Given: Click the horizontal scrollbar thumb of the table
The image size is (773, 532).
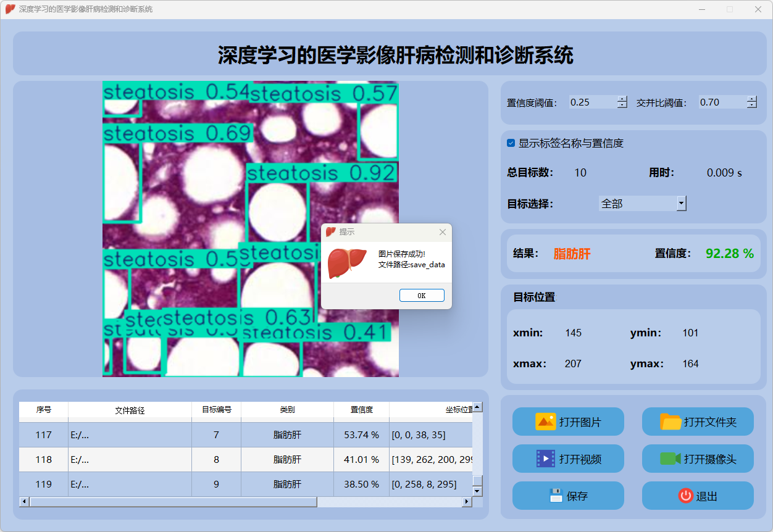Looking at the screenshot, I should (173, 502).
